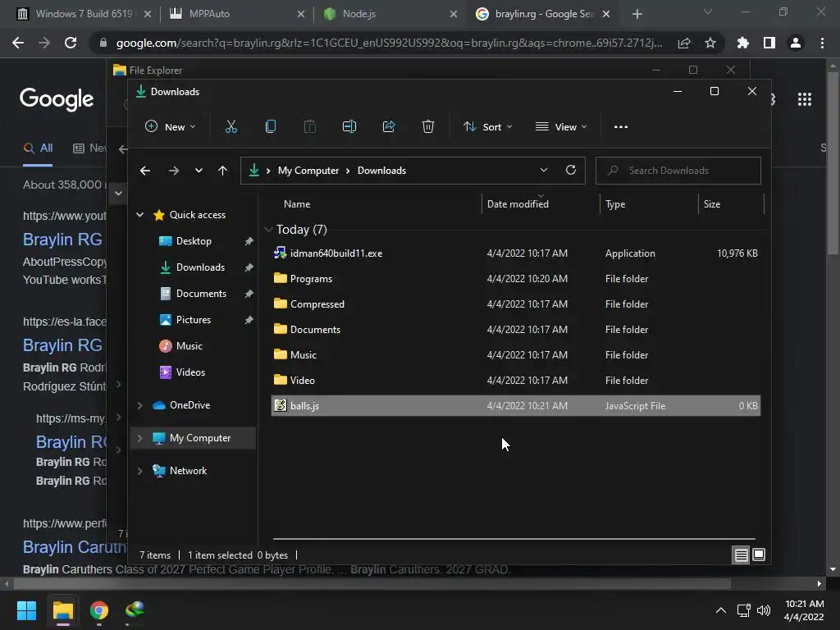Click the Paste clipboard icon
Image resolution: width=840 pixels, height=630 pixels.
[x=309, y=127]
